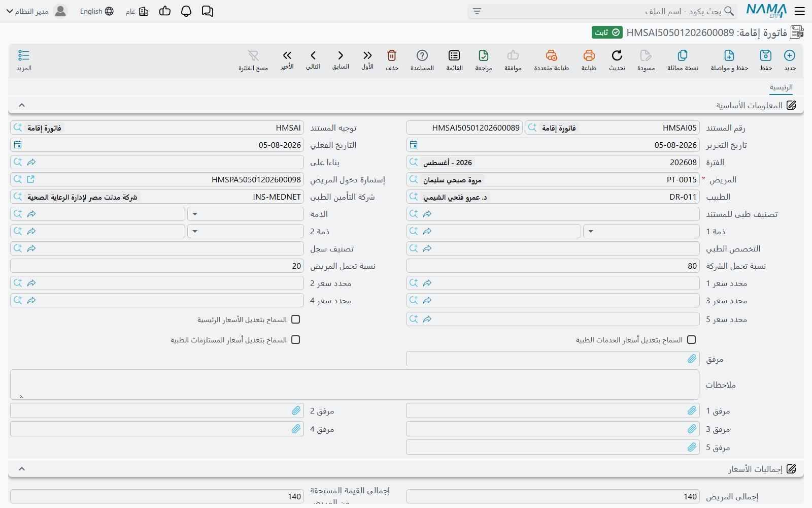Click the طباعة متعددة icon

click(x=551, y=55)
